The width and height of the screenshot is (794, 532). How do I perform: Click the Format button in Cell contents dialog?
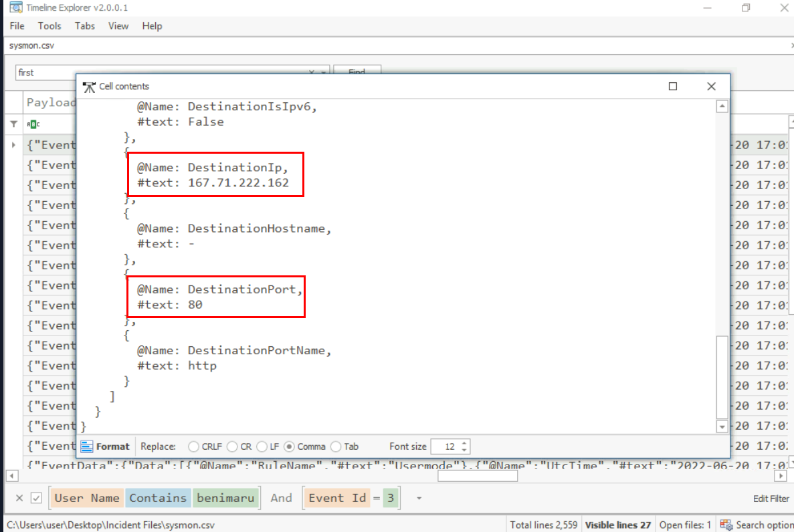pos(105,446)
